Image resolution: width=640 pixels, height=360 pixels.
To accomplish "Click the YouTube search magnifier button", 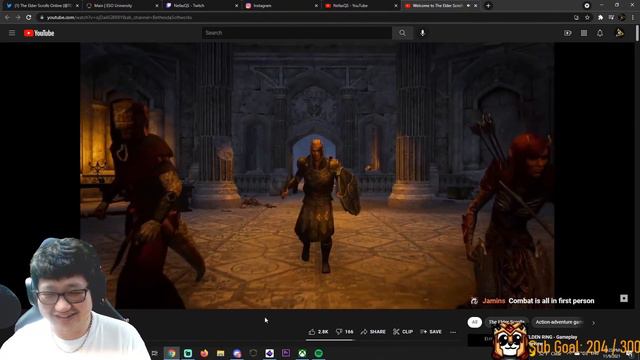I will [x=402, y=33].
